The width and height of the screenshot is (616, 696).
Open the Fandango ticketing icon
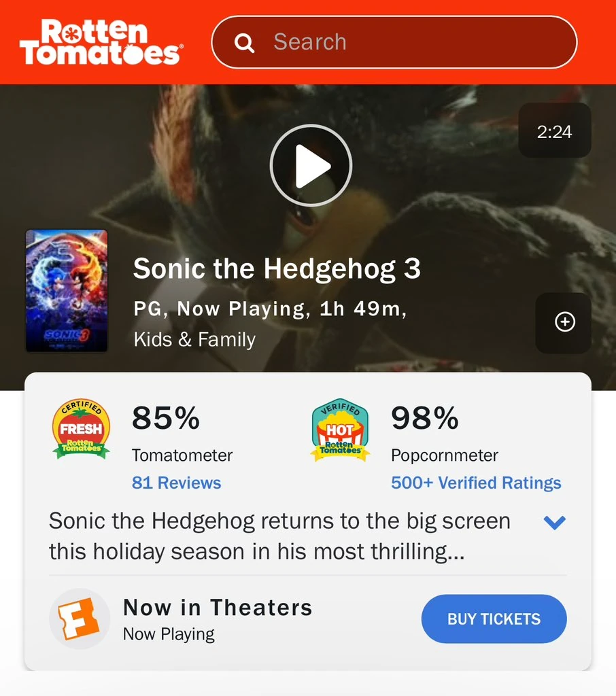click(x=80, y=619)
